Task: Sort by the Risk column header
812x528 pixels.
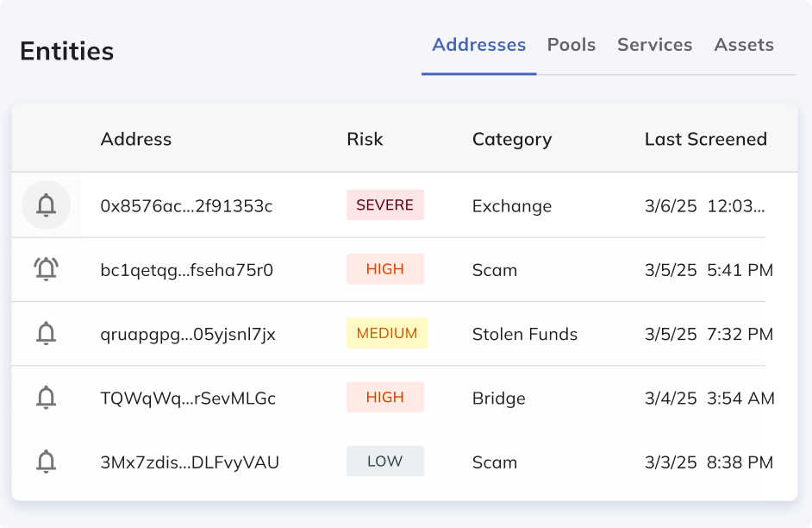Action: click(x=365, y=139)
